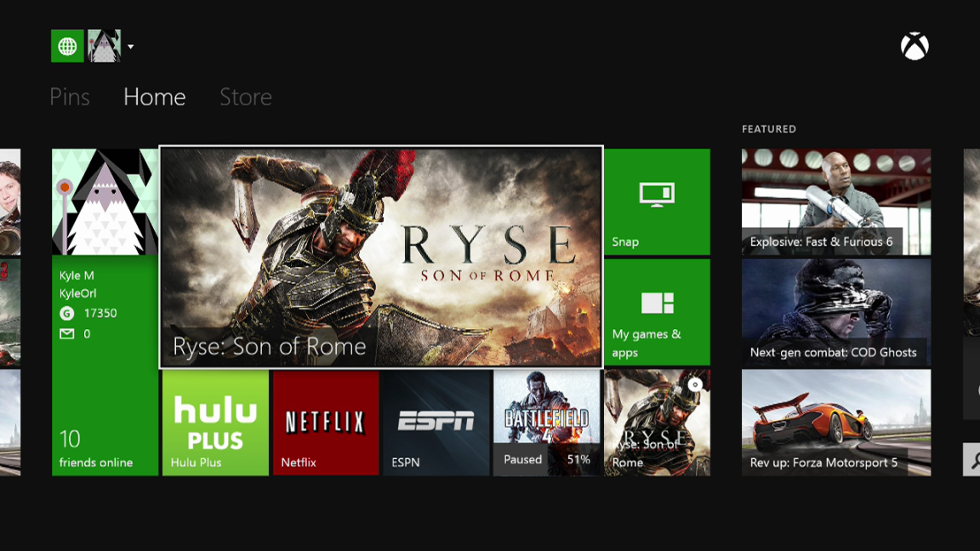Launch the Hulu Plus app
The width and height of the screenshot is (980, 551).
(214, 423)
